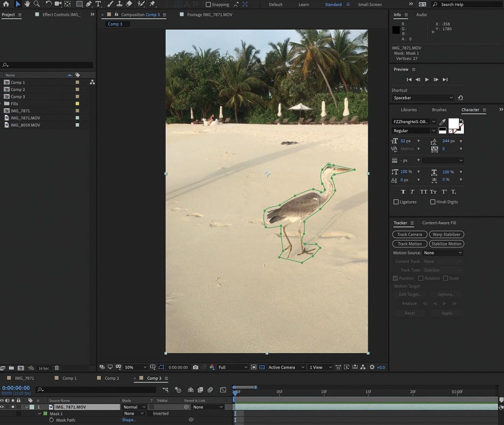504x425 pixels.
Task: Click the white text fill color swatch
Action: (453, 123)
